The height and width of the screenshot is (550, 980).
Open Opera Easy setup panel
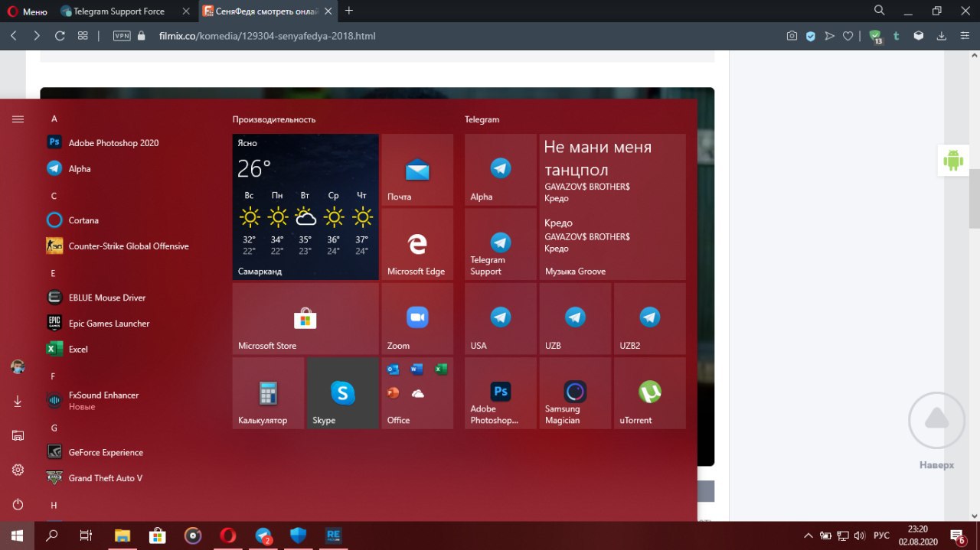click(x=964, y=36)
